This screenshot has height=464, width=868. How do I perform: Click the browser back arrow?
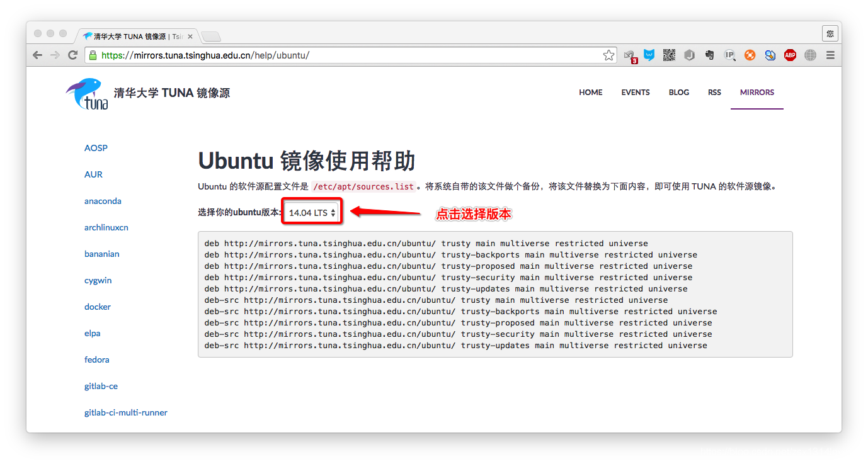click(x=37, y=55)
